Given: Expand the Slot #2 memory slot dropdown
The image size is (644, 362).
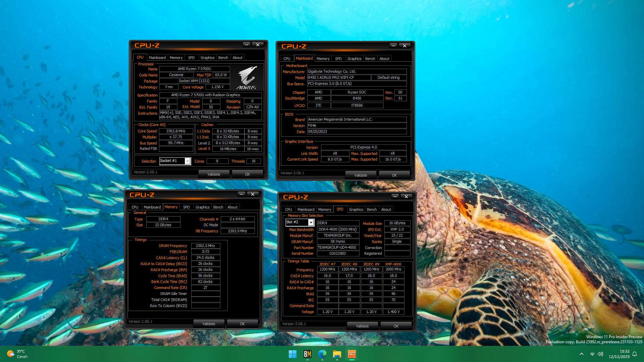Looking at the screenshot, I should coord(311,223).
